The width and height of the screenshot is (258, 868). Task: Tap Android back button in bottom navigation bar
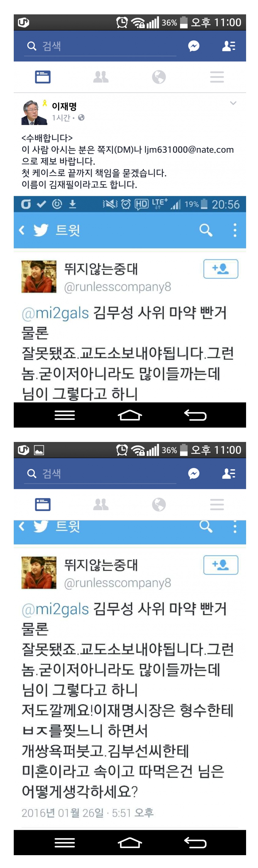[x=195, y=842]
